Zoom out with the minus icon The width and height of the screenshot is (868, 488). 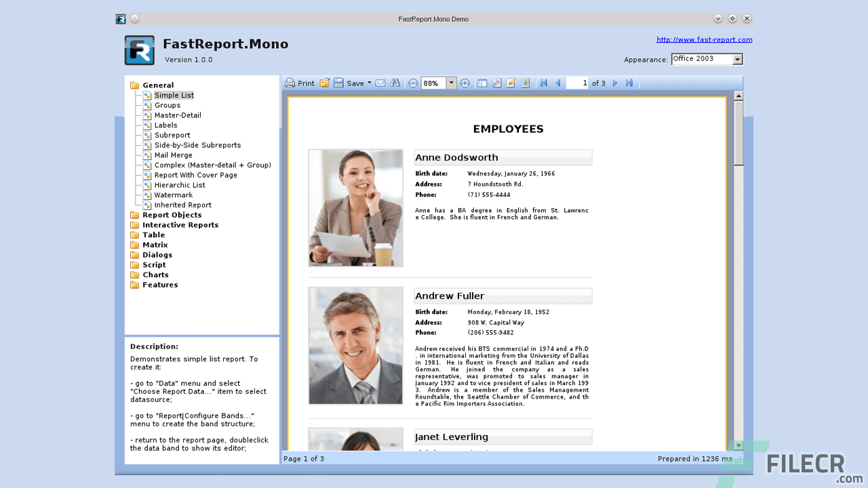pos(413,83)
